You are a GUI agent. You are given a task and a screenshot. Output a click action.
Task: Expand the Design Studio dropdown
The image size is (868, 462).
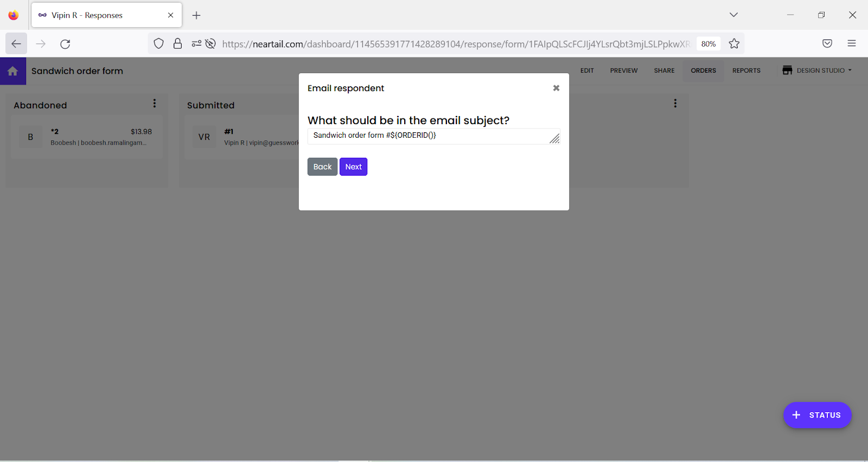coord(850,70)
